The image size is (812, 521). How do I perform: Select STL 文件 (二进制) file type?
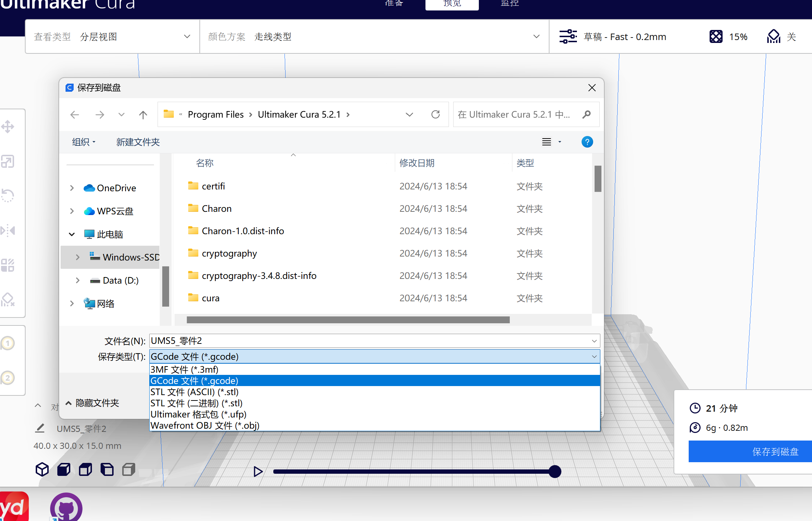click(375, 403)
